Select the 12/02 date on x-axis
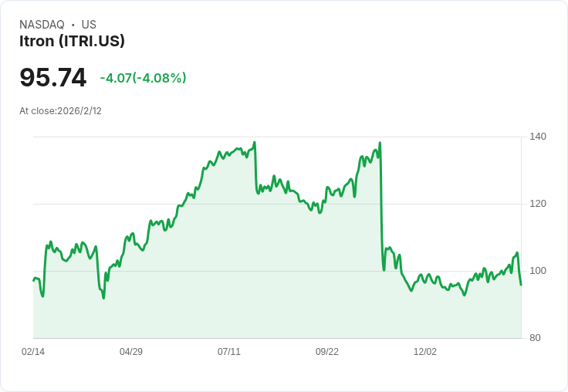Image resolution: width=568 pixels, height=392 pixels. pyautogui.click(x=425, y=352)
